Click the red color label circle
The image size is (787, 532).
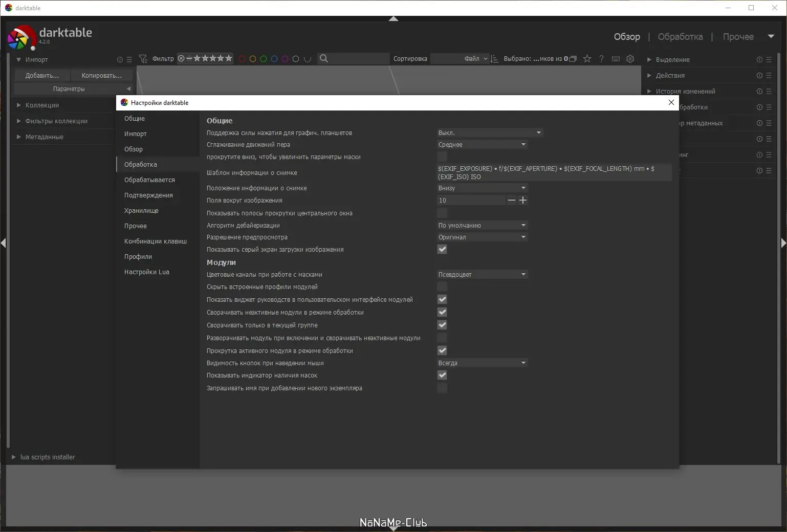[x=242, y=59]
